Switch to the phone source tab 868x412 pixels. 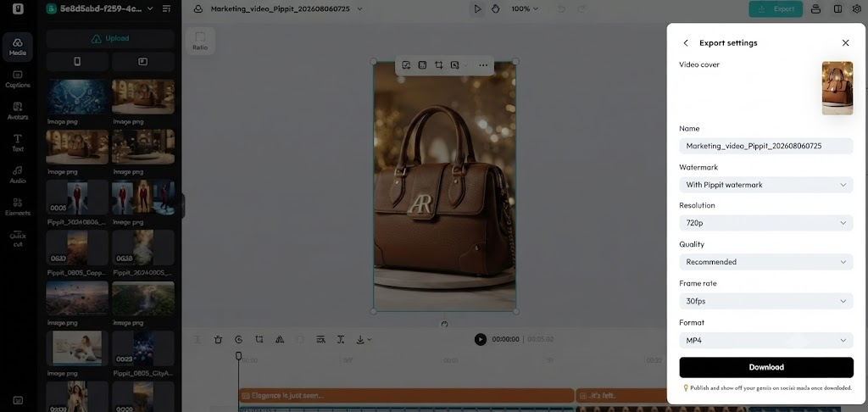77,62
